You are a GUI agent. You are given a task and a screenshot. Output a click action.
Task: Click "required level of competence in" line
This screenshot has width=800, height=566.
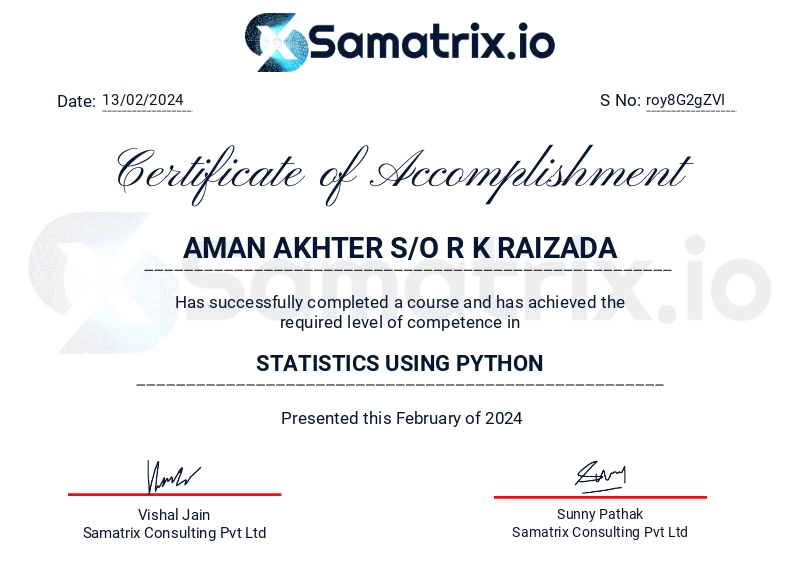pos(400,322)
